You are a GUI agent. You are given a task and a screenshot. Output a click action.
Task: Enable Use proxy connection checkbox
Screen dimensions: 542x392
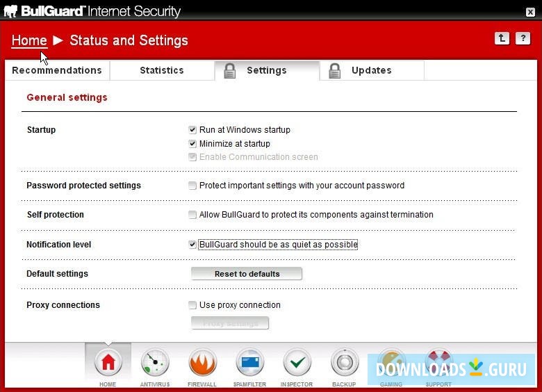[x=192, y=305]
